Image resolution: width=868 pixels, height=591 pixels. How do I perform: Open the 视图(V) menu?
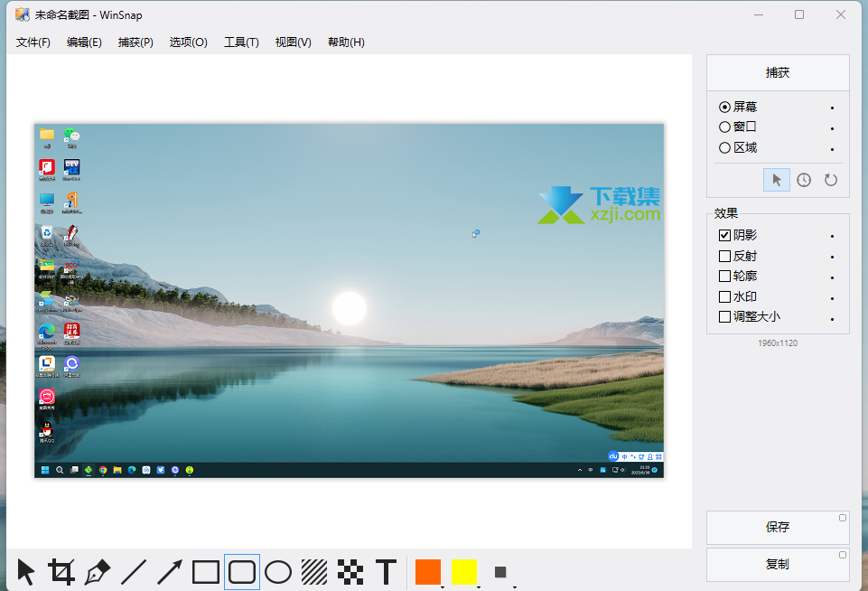(293, 42)
